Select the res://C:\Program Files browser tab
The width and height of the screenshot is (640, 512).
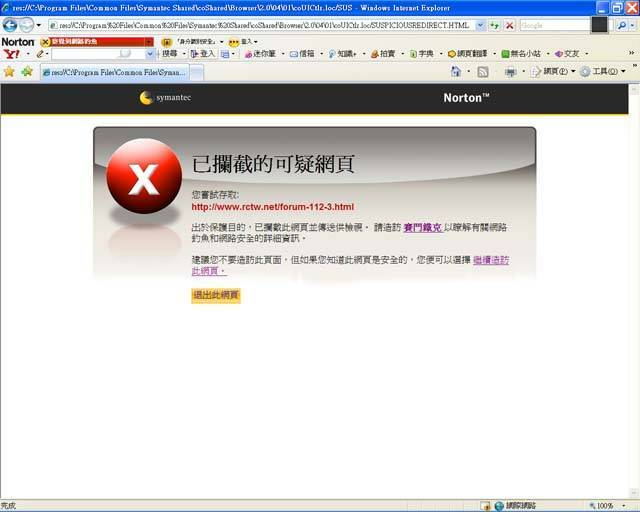[x=114, y=72]
